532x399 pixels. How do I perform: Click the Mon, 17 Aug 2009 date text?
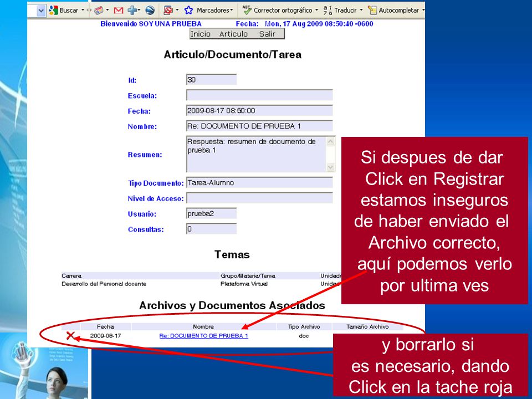[319, 24]
